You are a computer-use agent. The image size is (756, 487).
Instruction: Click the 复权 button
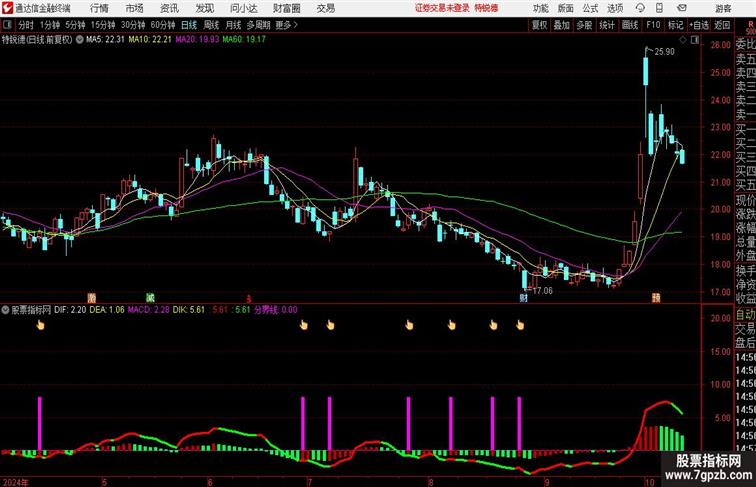point(540,25)
